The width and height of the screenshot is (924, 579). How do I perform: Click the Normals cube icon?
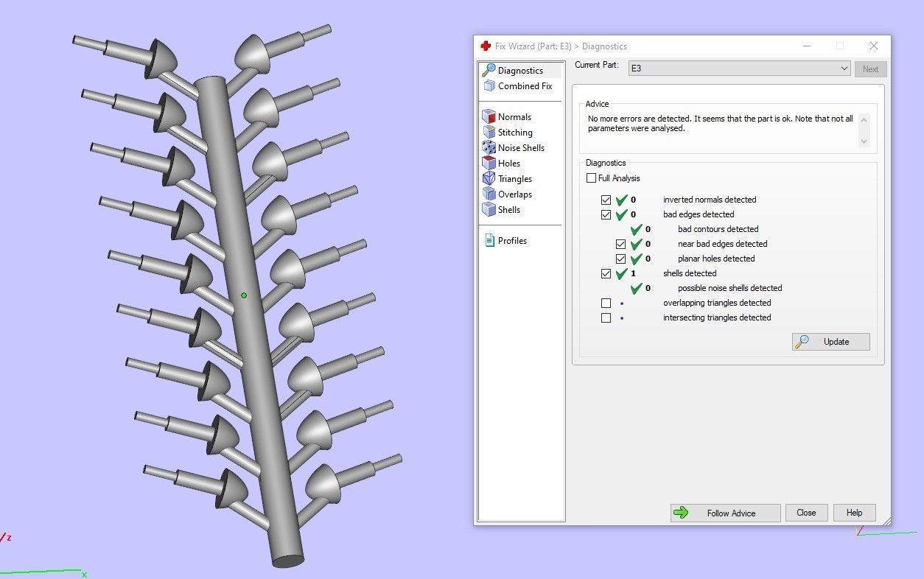[489, 116]
